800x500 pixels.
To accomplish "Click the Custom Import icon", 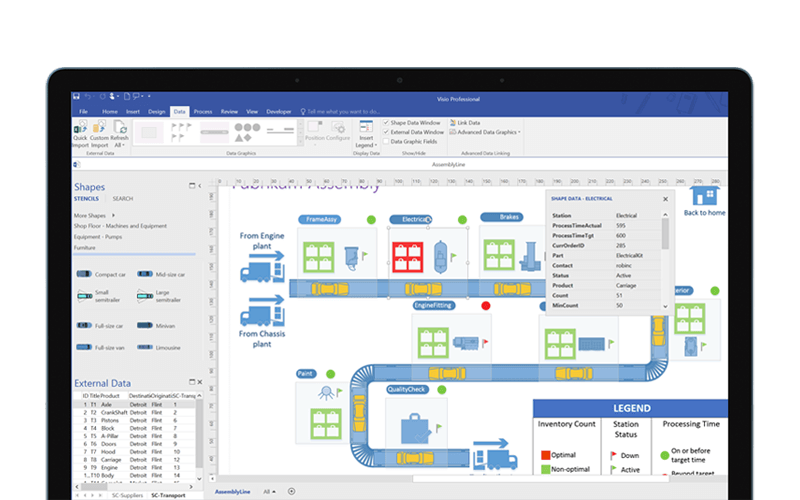I will click(x=100, y=130).
